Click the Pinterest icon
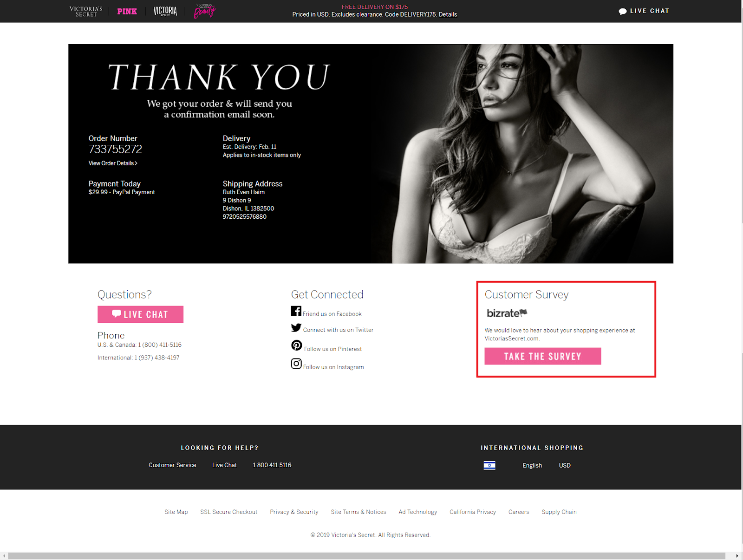Screen dimensions: 743x560 pyautogui.click(x=297, y=345)
